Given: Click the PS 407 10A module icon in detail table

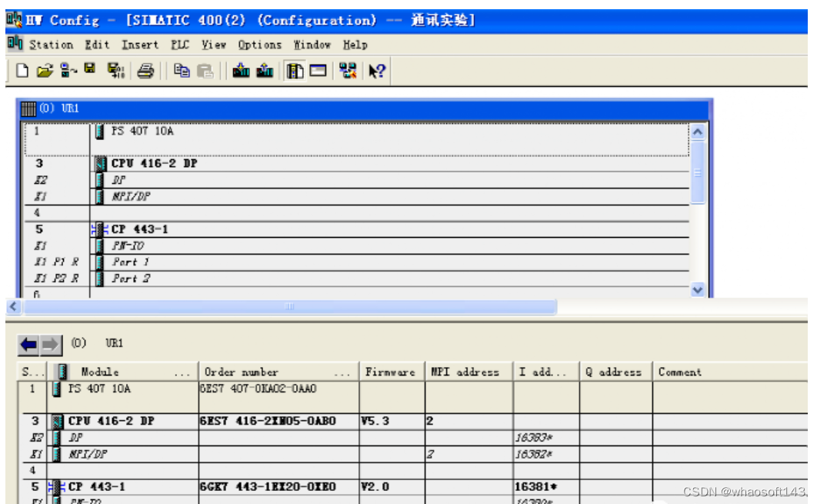Looking at the screenshot, I should click(x=57, y=389).
